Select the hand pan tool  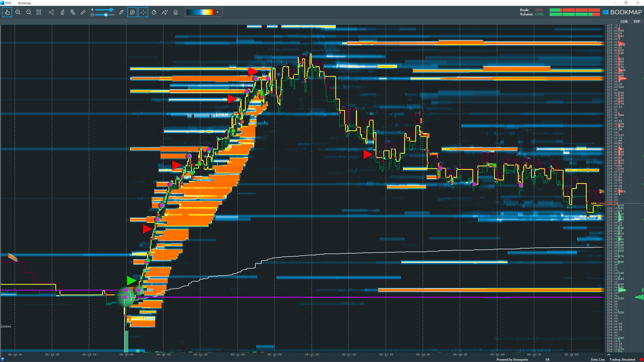coord(7,12)
